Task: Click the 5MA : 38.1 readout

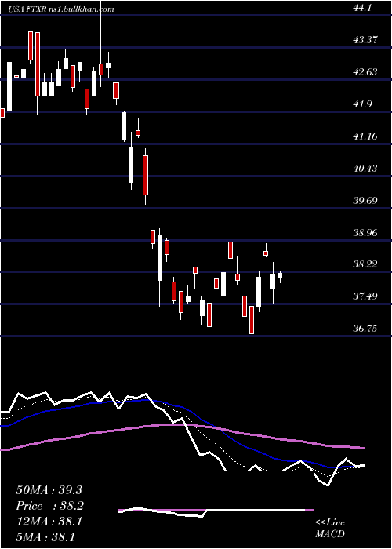Action: (x=45, y=537)
